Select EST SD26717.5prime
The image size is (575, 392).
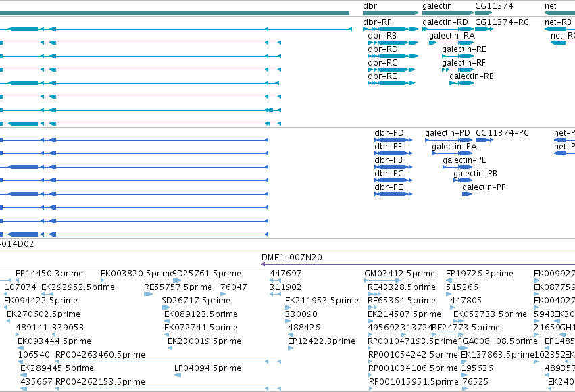pos(196,300)
